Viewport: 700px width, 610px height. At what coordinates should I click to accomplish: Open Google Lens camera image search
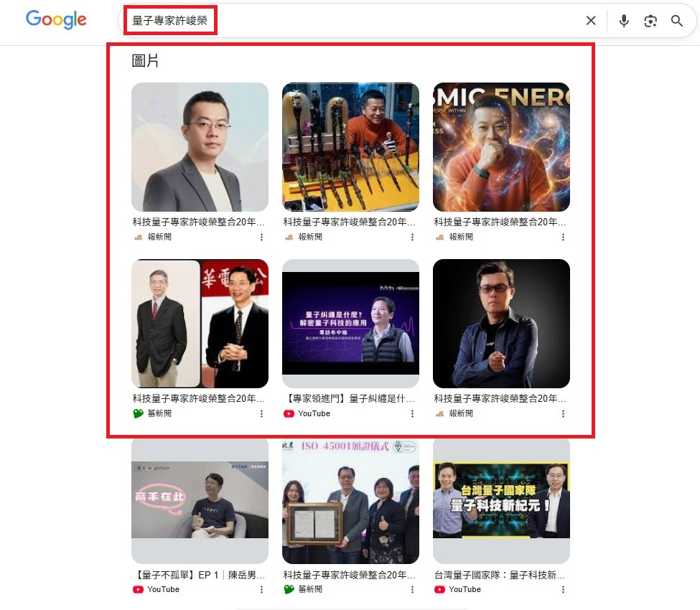(x=650, y=21)
